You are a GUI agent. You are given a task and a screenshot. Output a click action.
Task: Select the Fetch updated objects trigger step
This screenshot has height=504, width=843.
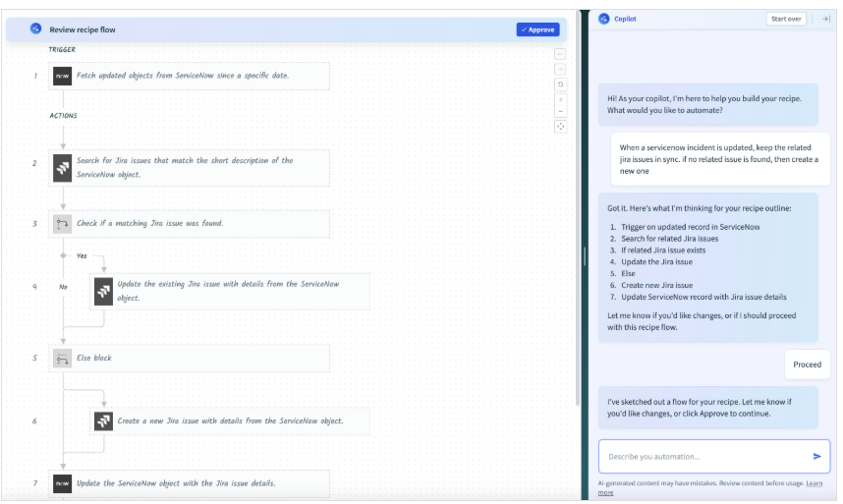tap(189, 76)
